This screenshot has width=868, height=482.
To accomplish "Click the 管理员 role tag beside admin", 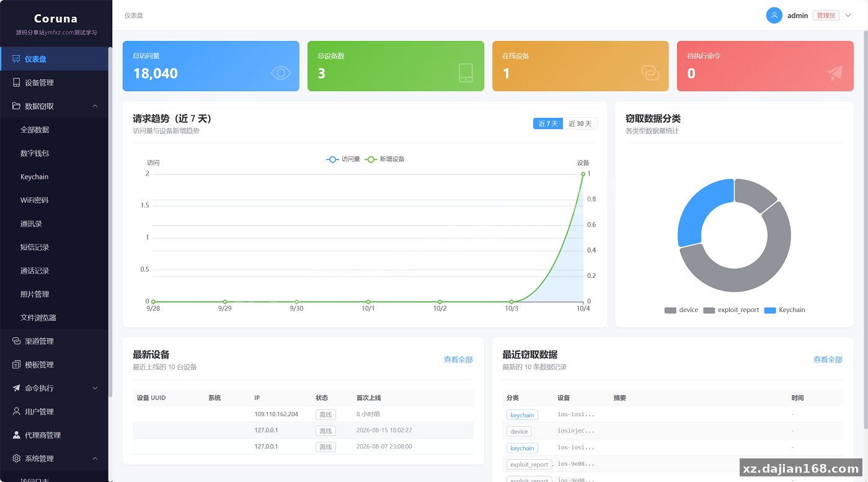I will (826, 16).
